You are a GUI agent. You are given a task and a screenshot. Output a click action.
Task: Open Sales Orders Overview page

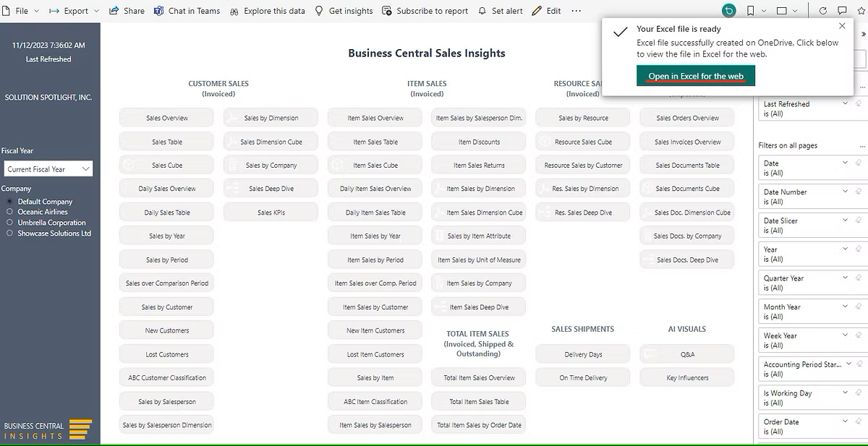click(687, 118)
